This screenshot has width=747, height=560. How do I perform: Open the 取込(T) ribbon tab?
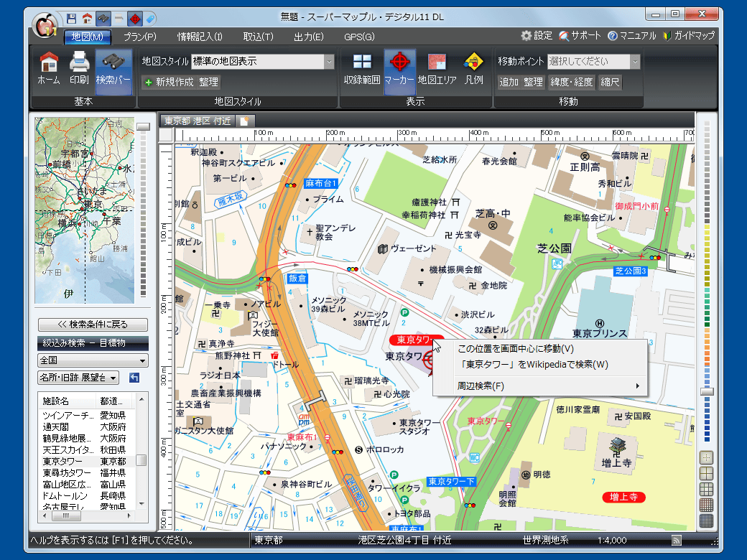(258, 37)
